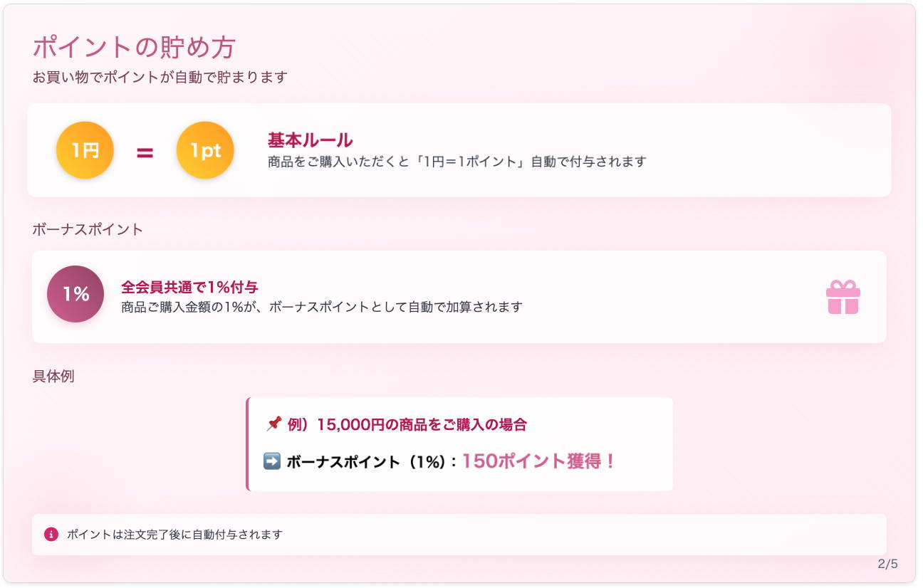Image resolution: width=923 pixels, height=588 pixels.
Task: Click the ボーナスポイント section label
Action: [x=88, y=229]
